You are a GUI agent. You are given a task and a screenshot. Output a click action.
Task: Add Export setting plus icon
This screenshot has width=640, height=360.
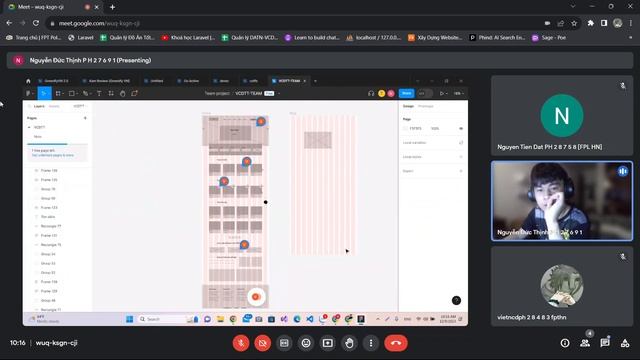pyautogui.click(x=461, y=171)
